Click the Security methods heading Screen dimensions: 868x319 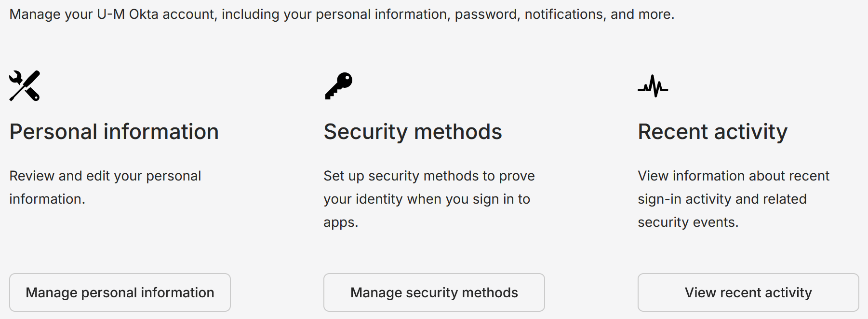(413, 132)
